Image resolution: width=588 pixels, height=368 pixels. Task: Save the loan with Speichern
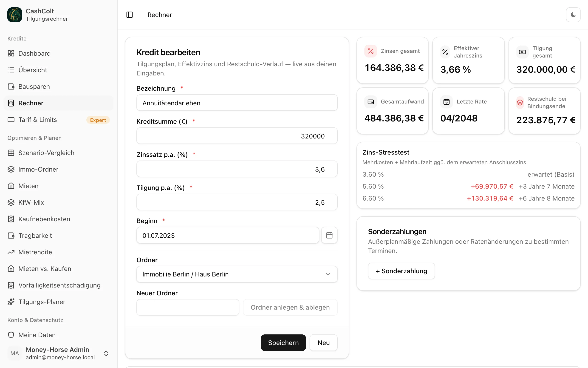pyautogui.click(x=283, y=342)
